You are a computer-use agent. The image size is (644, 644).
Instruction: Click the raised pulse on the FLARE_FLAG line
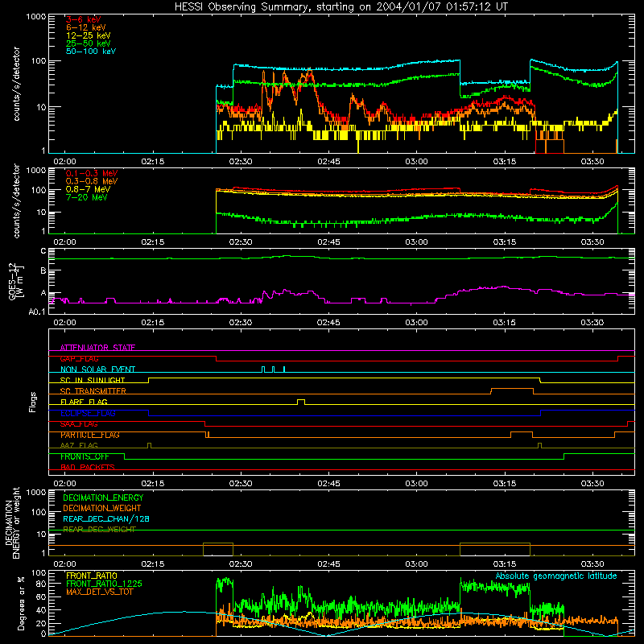301,401
